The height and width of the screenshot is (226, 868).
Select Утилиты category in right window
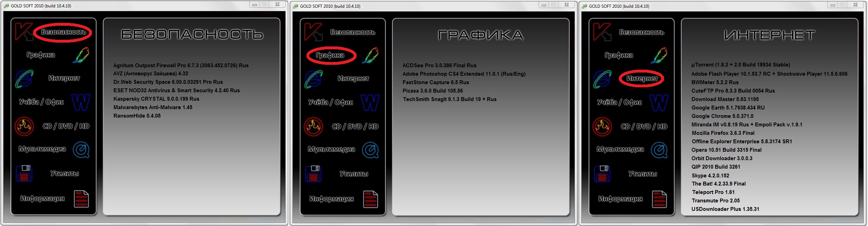coord(643,174)
